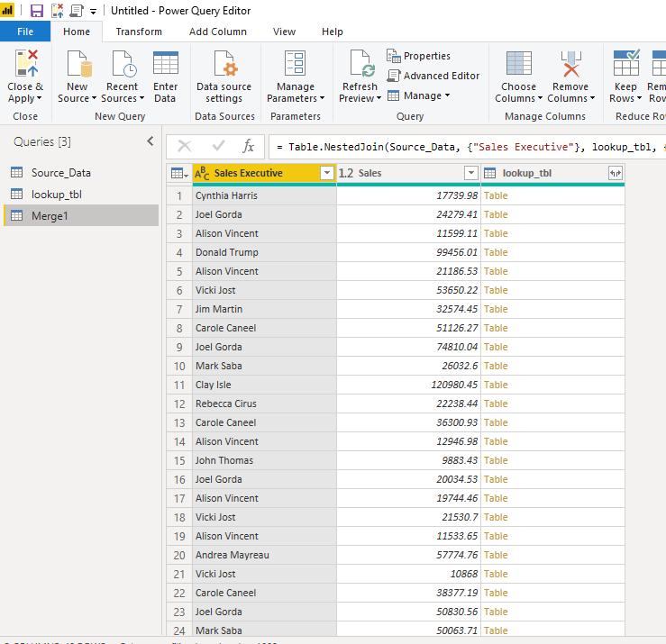
Task: Expand the New Source dropdown arrow
Action: pos(94,98)
